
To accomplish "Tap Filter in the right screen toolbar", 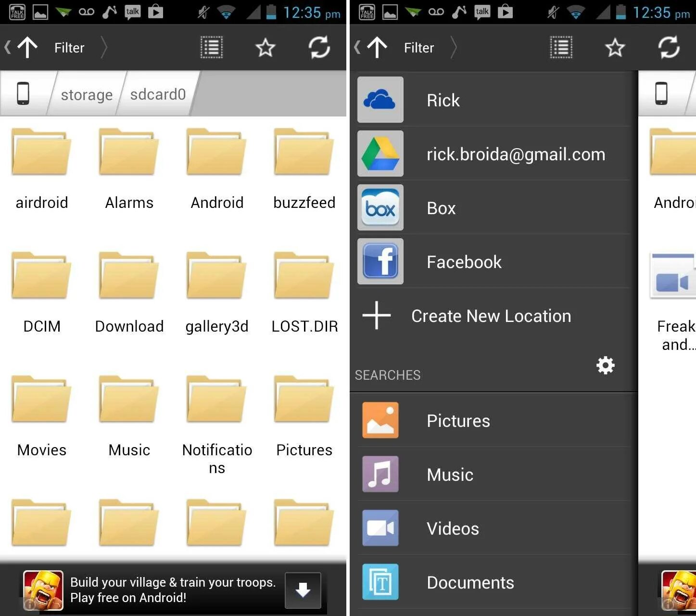I will tap(419, 48).
